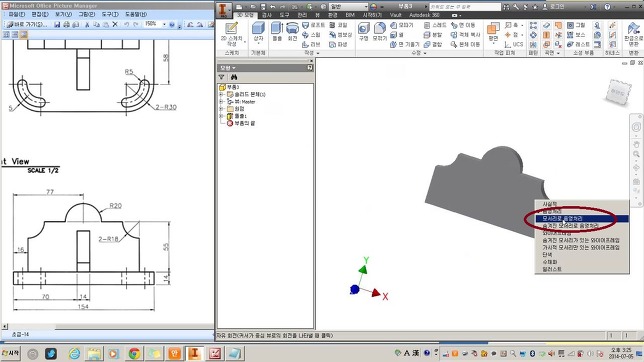
Task: Click the Delete X icon in Picture Manager
Action: click(115, 25)
